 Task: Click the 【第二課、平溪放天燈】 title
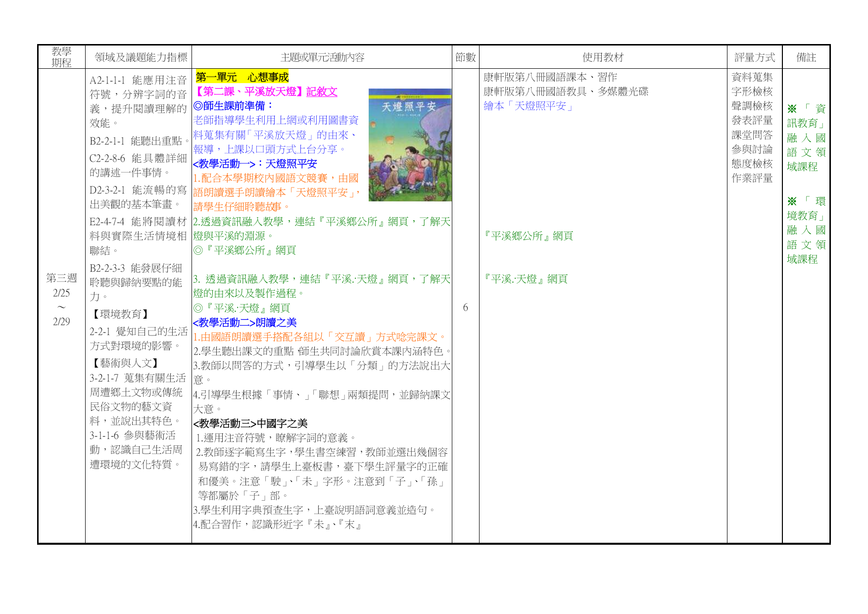coord(249,92)
